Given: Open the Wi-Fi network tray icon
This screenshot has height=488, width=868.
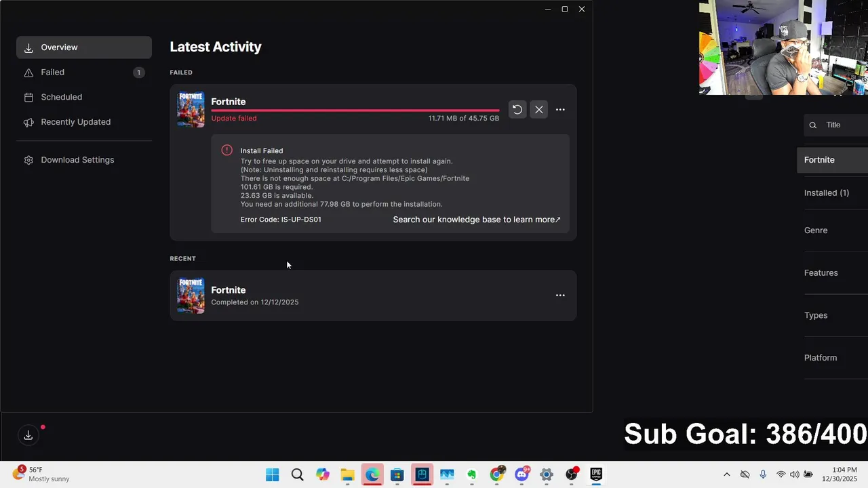Looking at the screenshot, I should click(781, 474).
